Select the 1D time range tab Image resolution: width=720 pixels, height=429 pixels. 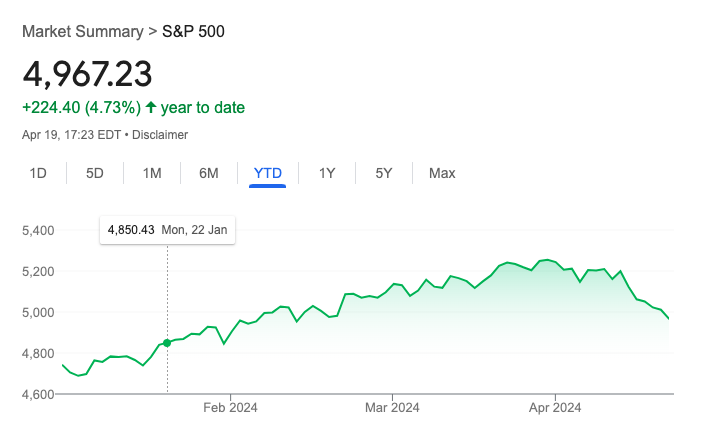[38, 173]
